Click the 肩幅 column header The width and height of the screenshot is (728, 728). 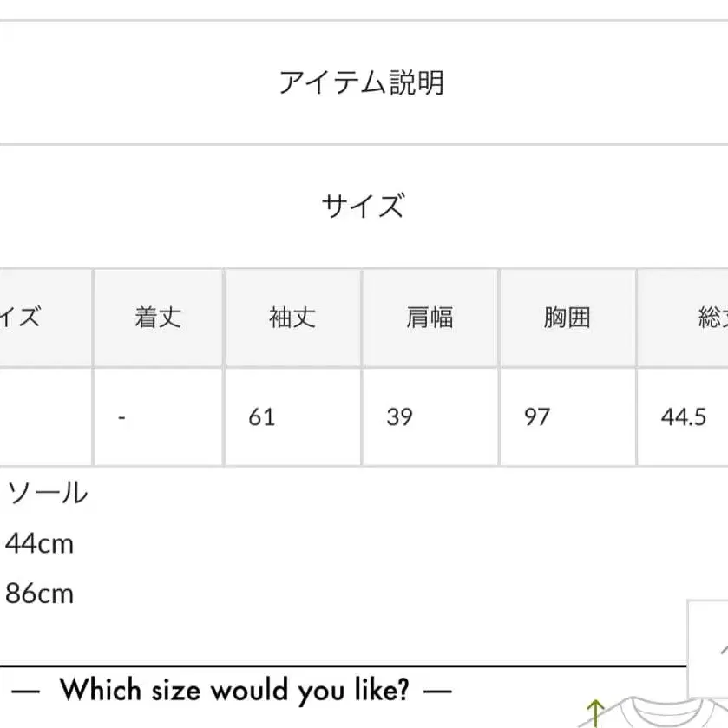pos(430,318)
